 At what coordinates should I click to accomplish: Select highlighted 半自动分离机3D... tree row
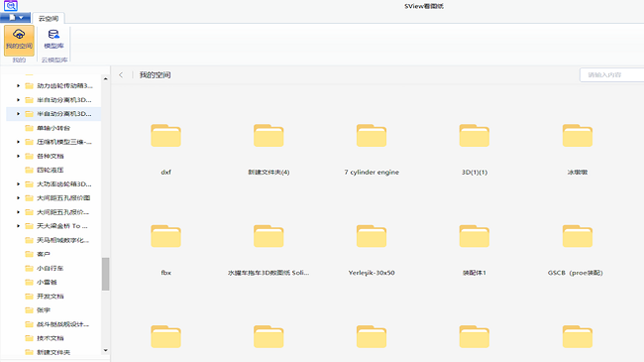pos(54,114)
